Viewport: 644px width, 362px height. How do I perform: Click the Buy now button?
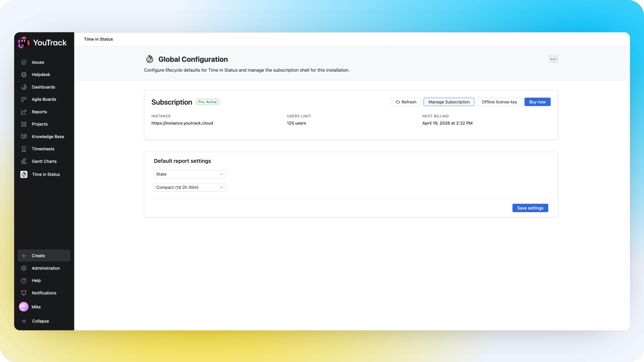click(x=537, y=102)
